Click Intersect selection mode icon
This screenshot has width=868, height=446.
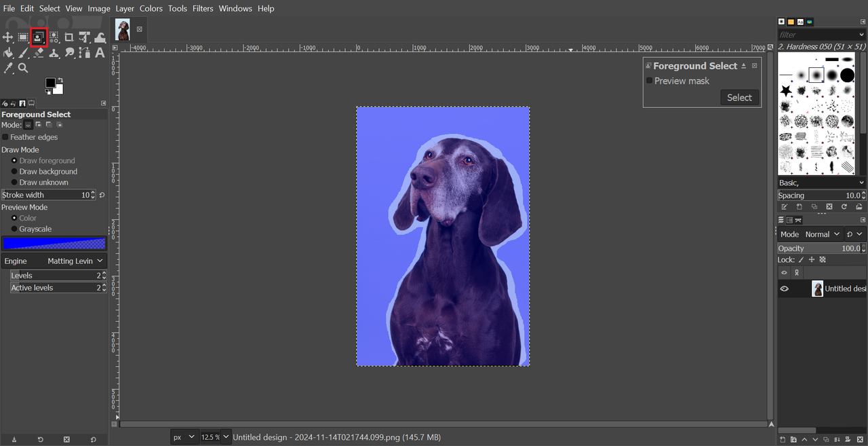(59, 125)
